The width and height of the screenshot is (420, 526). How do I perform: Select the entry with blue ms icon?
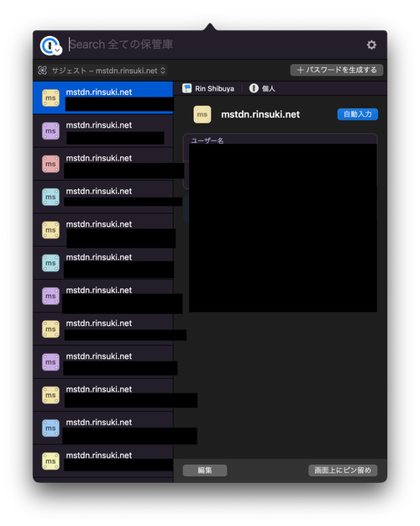(103, 428)
